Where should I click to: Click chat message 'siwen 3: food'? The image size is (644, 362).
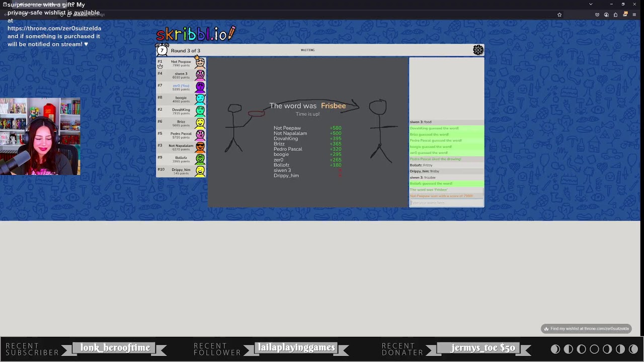(x=421, y=122)
